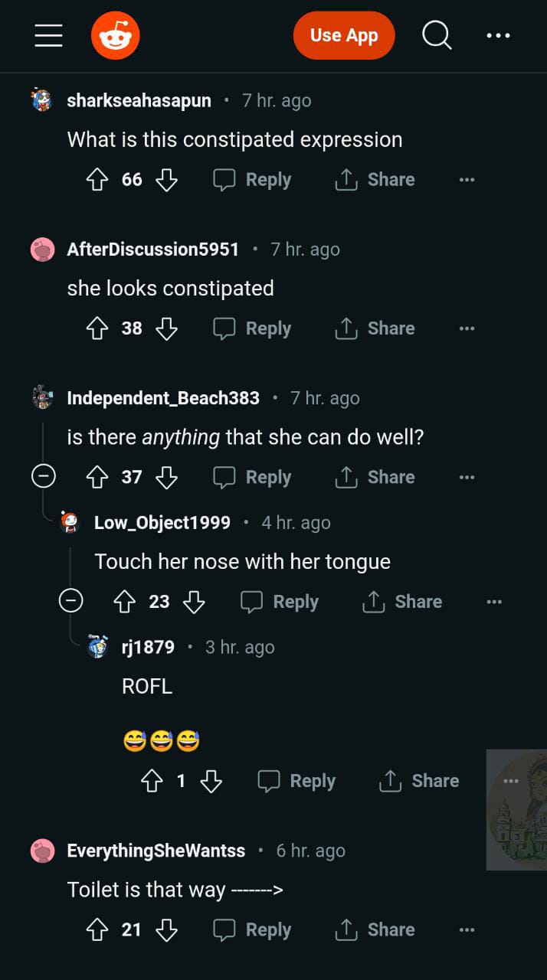Open more options on sharkseahasapun's comment
Viewport: 547px width, 980px height.
(x=467, y=180)
